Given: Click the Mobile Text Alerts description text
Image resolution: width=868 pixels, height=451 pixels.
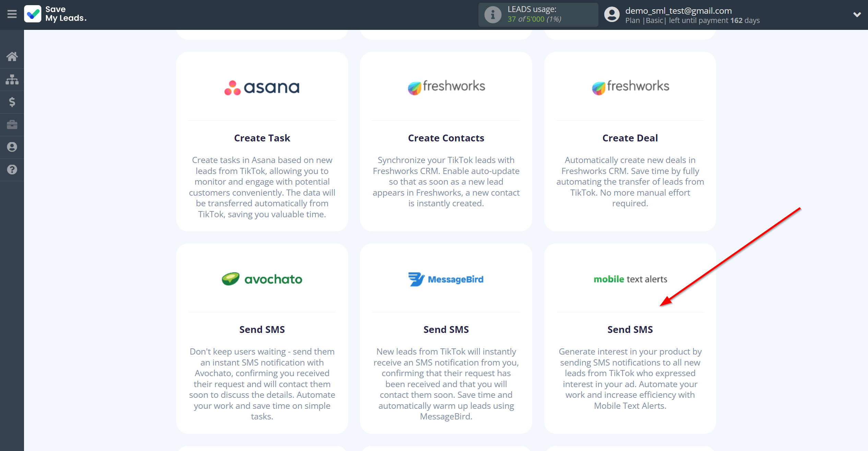Looking at the screenshot, I should pyautogui.click(x=630, y=379).
